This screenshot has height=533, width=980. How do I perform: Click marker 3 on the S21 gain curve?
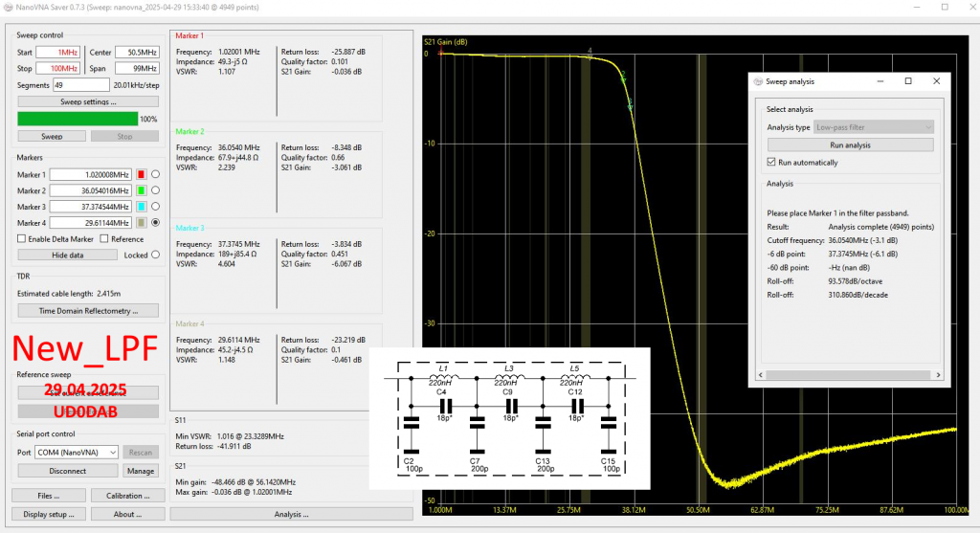[630, 104]
